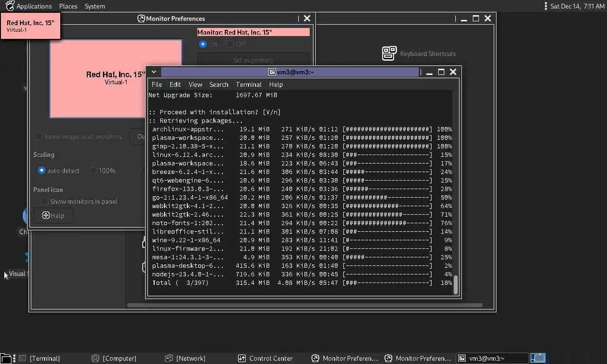Click the Red Hat, Inc. 15" monitor label popup
The width and height of the screenshot is (607, 364).
[30, 26]
